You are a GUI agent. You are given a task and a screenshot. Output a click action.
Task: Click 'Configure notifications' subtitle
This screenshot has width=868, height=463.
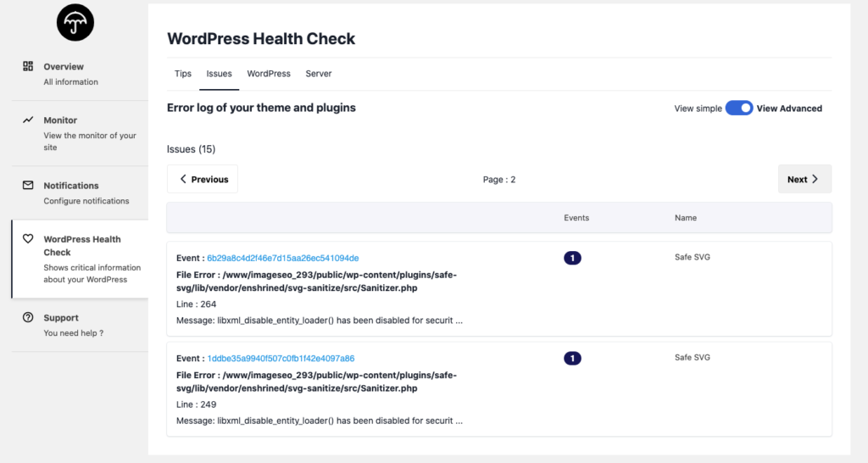coord(86,200)
